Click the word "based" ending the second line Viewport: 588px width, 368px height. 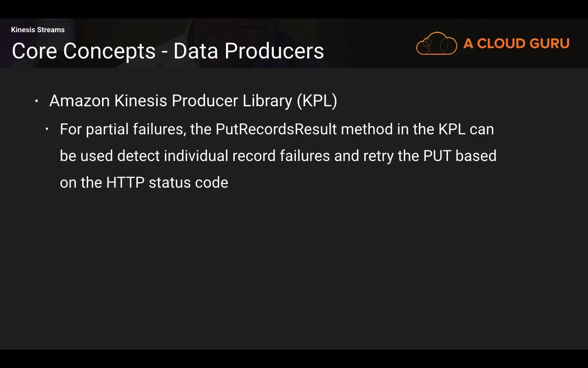tap(476, 156)
